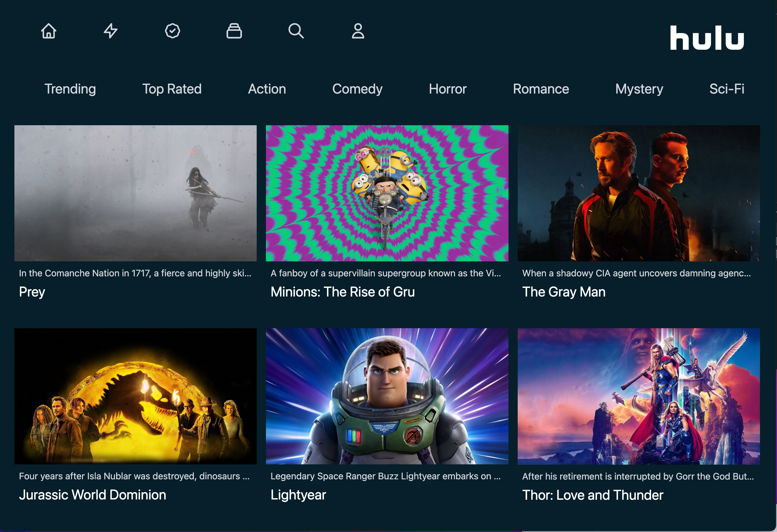Click the Minions: The Rise of Gru poster
The image size is (777, 532).
387,193
